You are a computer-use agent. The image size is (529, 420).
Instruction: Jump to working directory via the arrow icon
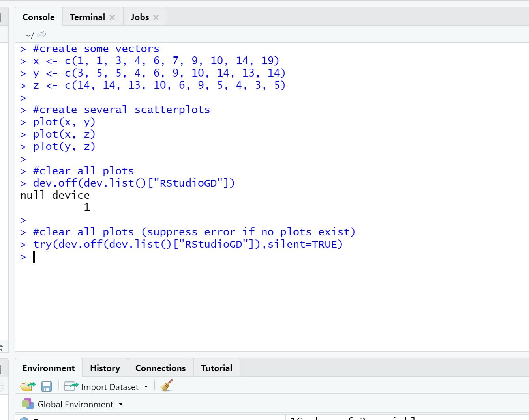pos(42,34)
